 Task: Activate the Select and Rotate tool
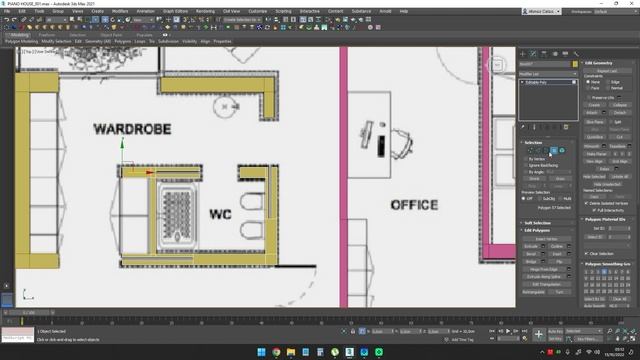coord(113,20)
